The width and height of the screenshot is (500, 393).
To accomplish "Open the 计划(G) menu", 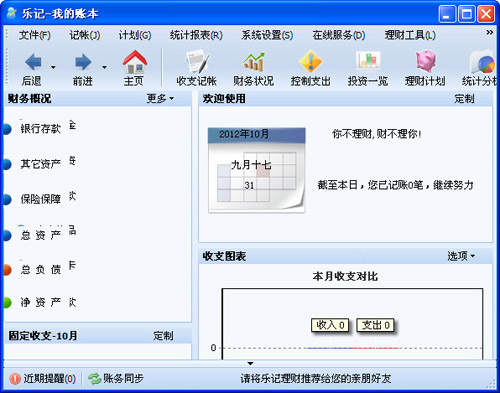I will 135,35.
